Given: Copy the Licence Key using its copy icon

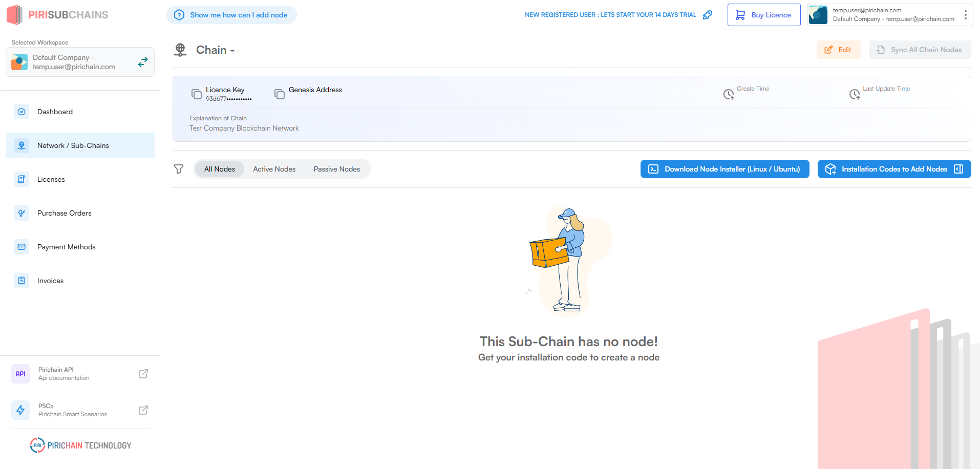Looking at the screenshot, I should (196, 94).
